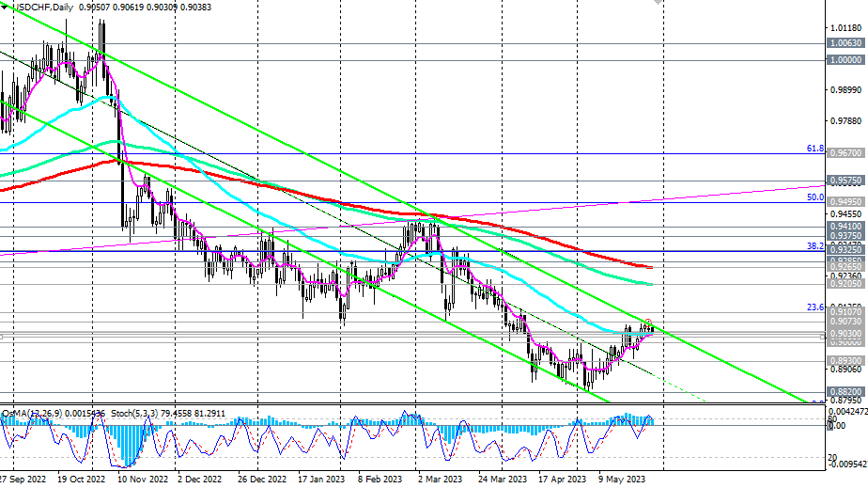
Task: Click the 38.2 Fibonacci level label
Action: 814,246
